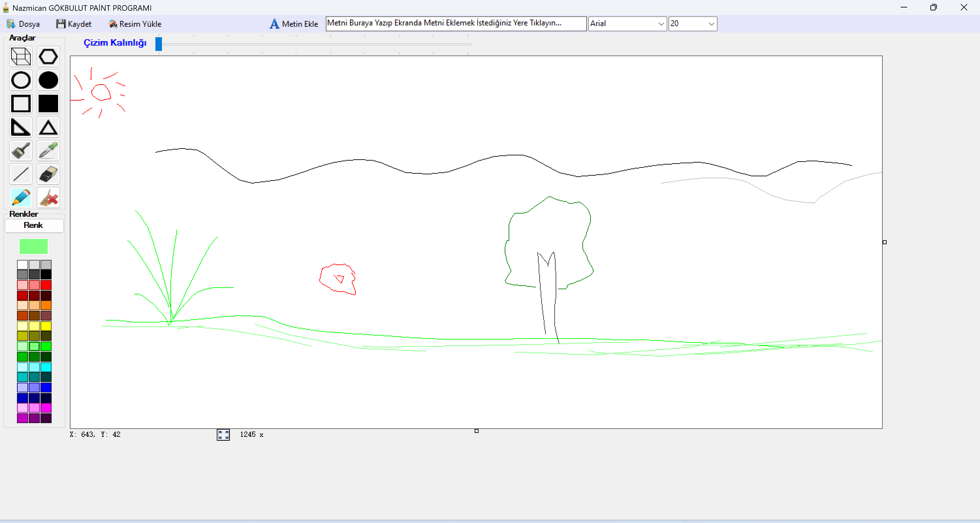Click the broom clear canvas icon
The height and width of the screenshot is (523, 980).
point(48,198)
